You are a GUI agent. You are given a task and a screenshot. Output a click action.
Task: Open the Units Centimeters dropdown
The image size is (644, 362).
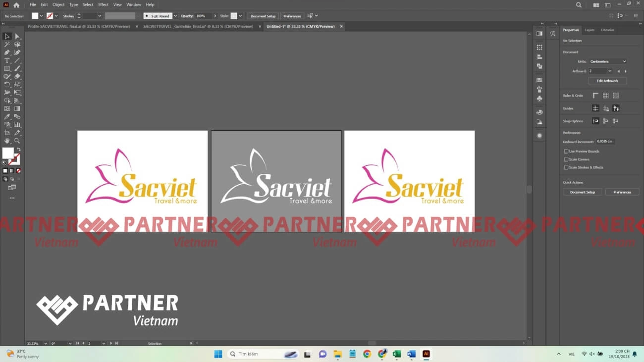click(x=608, y=61)
